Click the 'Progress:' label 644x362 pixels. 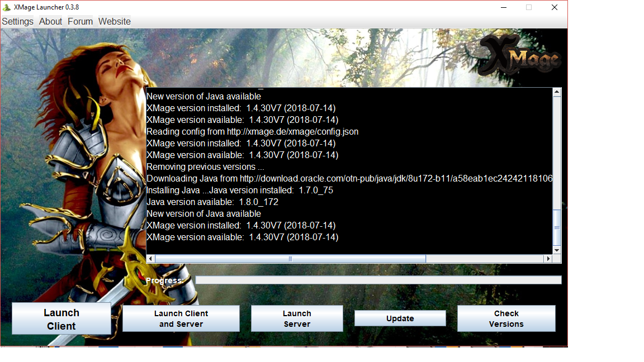(165, 280)
